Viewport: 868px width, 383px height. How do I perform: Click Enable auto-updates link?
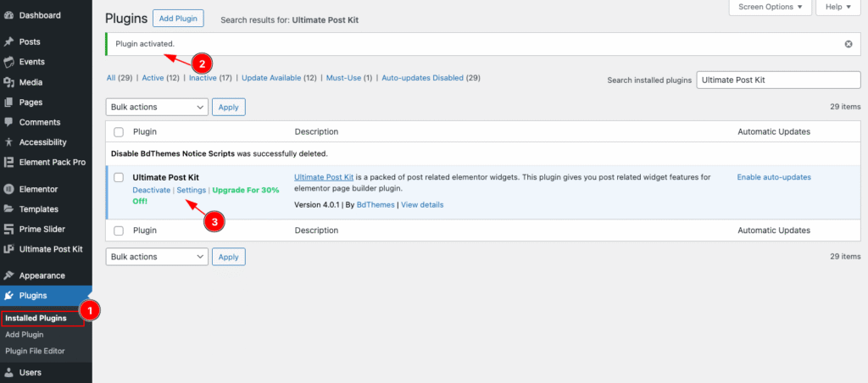(774, 177)
